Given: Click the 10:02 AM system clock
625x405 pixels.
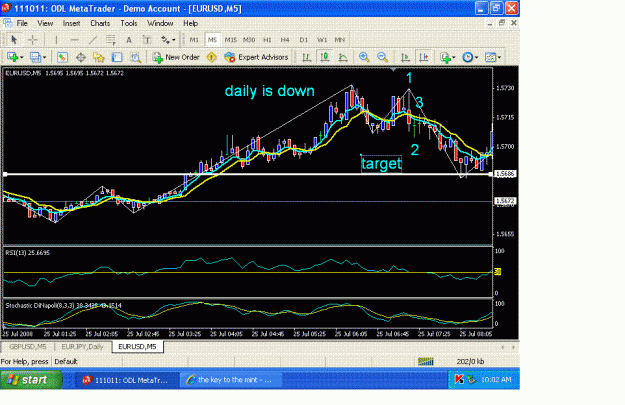Looking at the screenshot, I should coord(496,379).
